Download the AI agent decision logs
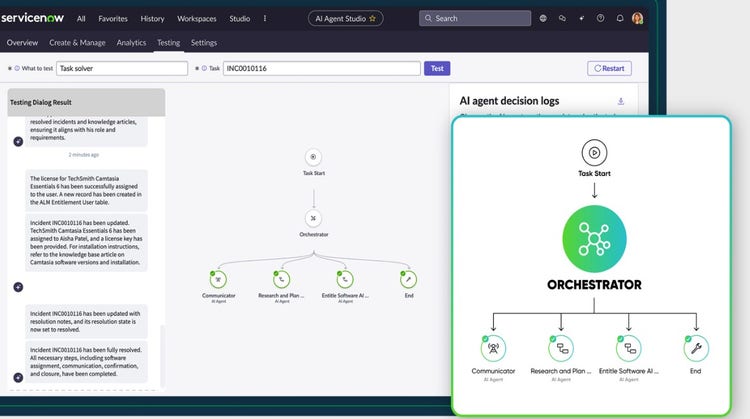 click(621, 101)
